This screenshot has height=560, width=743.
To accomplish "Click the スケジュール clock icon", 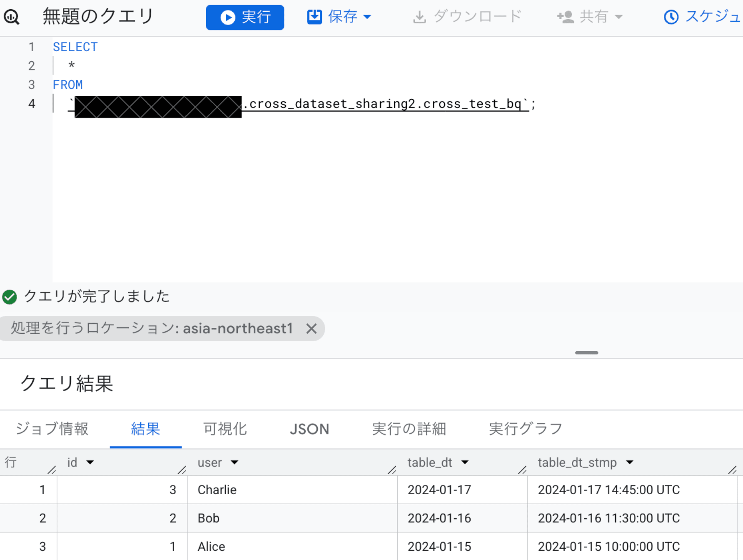I will tap(671, 17).
